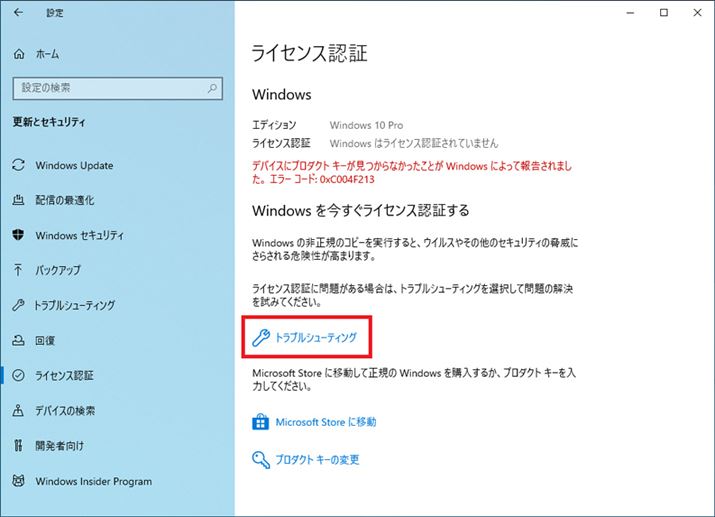This screenshot has height=517, width=715.
Task: Click the Windows はライセンス認証されていません status
Action: tap(414, 143)
